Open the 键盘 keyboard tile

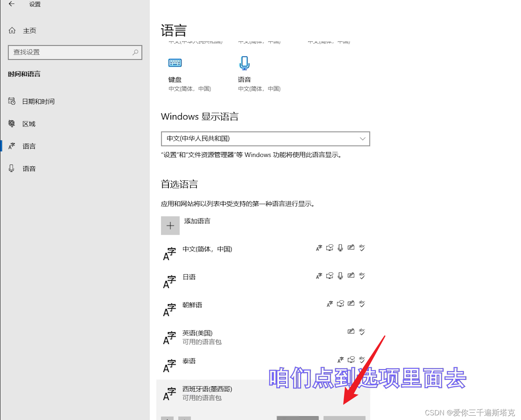point(189,75)
